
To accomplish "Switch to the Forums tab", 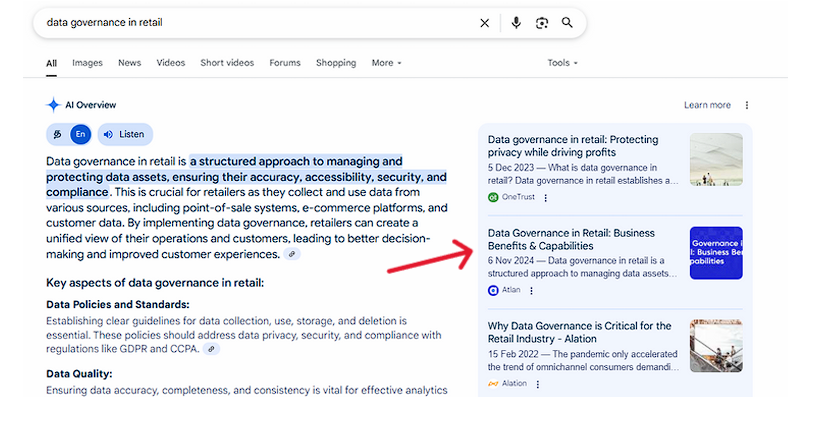I will click(285, 63).
